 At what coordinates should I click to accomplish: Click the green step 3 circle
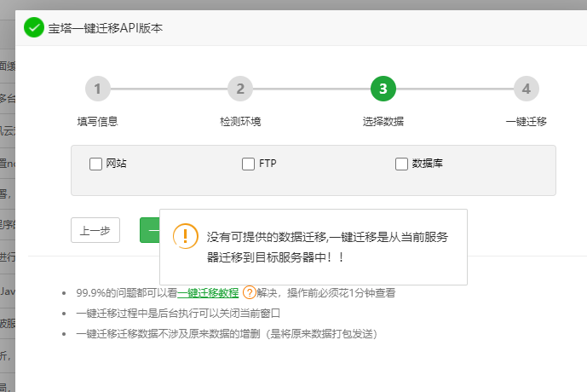pyautogui.click(x=383, y=89)
